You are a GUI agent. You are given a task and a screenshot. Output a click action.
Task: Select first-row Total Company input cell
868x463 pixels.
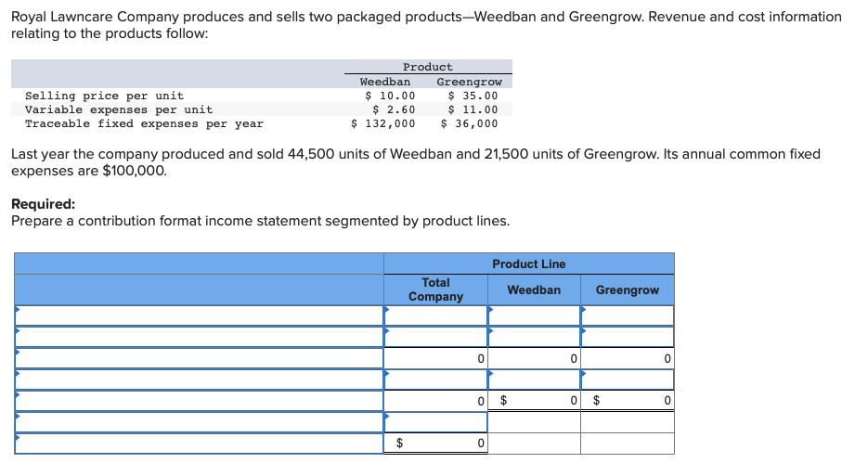435,315
